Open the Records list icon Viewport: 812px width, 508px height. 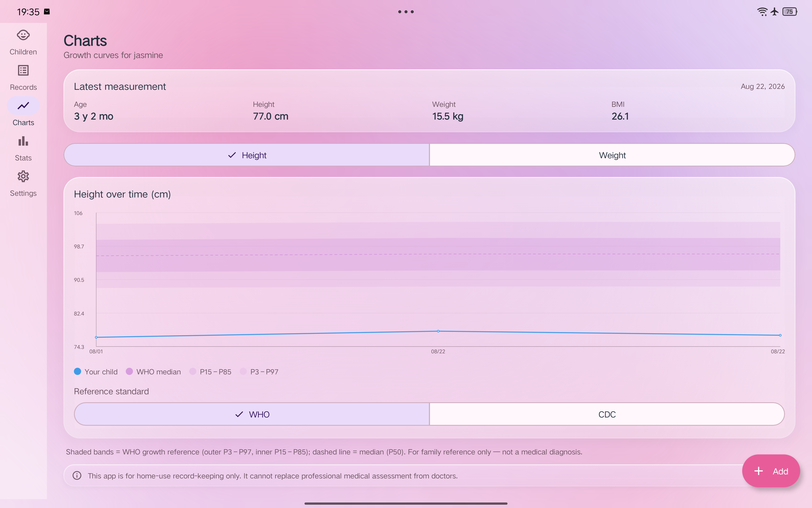pos(23,71)
